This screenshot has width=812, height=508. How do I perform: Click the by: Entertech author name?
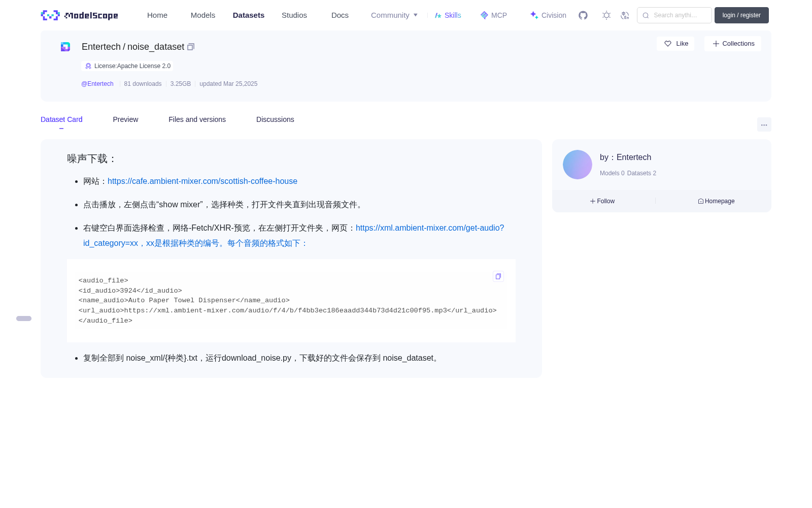click(x=625, y=157)
